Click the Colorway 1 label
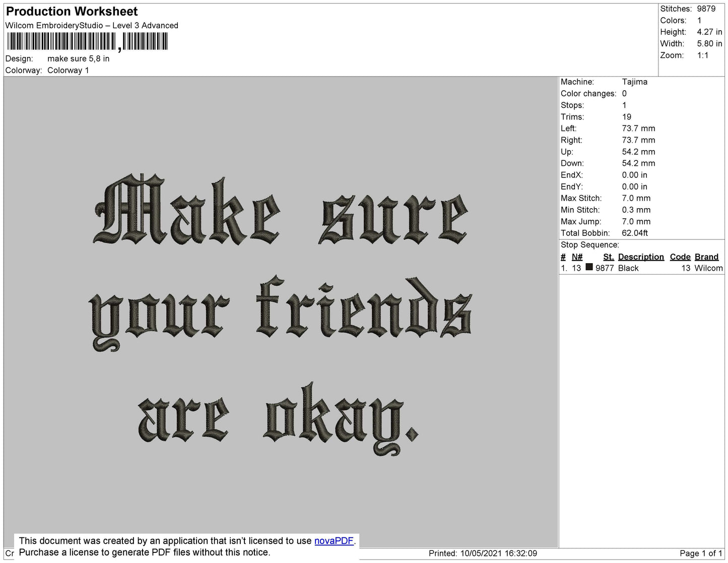 [x=68, y=70]
